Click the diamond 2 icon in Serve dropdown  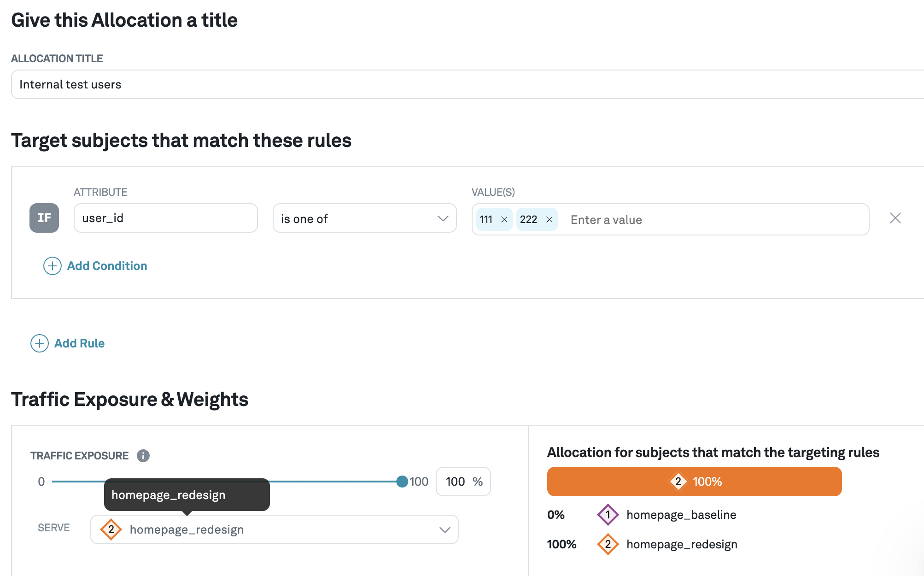pos(111,529)
